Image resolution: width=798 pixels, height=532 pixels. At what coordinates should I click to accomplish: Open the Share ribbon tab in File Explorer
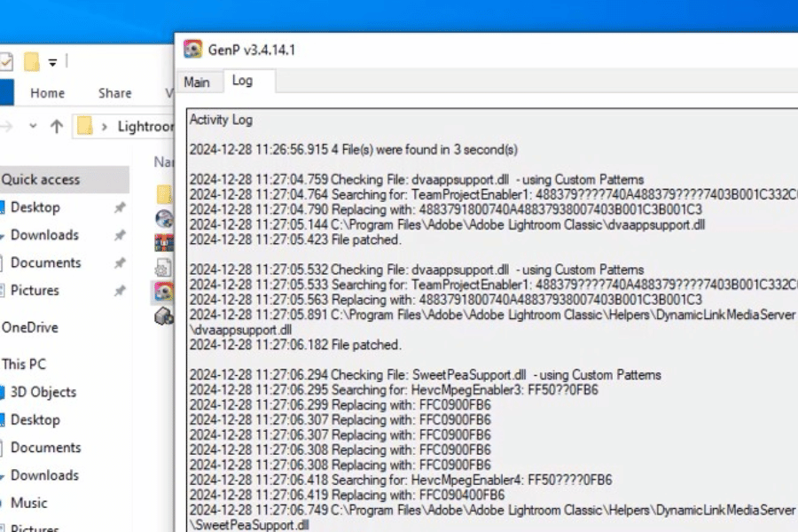click(115, 93)
